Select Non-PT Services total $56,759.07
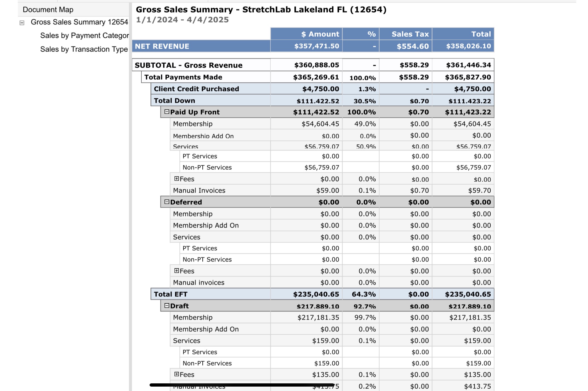This screenshot has height=391, width=588. (x=473, y=167)
